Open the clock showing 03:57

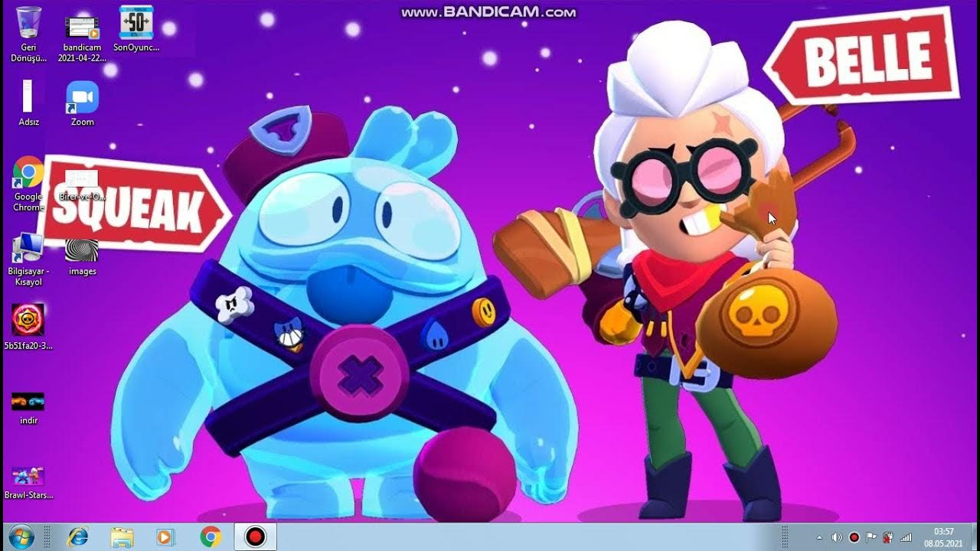(x=944, y=537)
